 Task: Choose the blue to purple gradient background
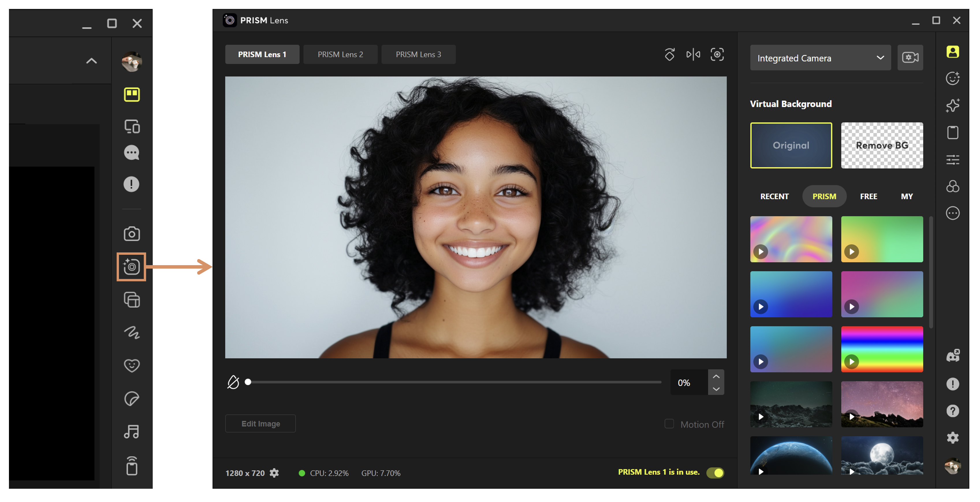click(791, 294)
